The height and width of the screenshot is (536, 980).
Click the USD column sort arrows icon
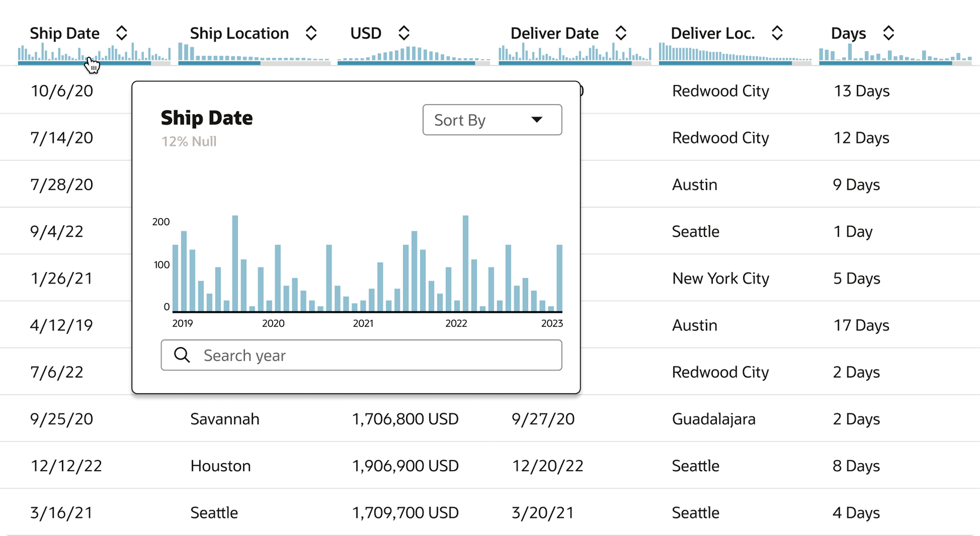click(404, 34)
